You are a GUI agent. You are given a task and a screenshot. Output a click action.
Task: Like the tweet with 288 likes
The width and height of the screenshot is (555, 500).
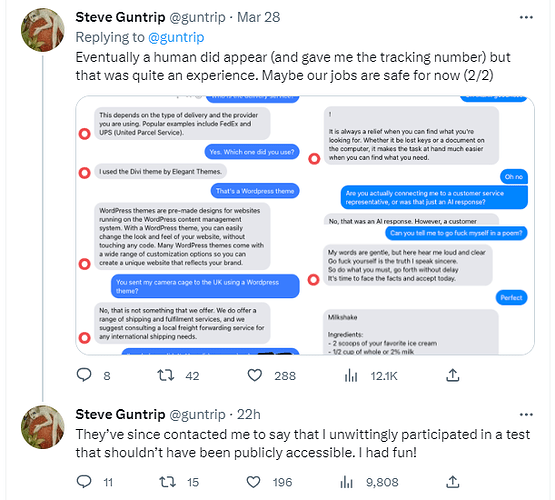tap(254, 375)
